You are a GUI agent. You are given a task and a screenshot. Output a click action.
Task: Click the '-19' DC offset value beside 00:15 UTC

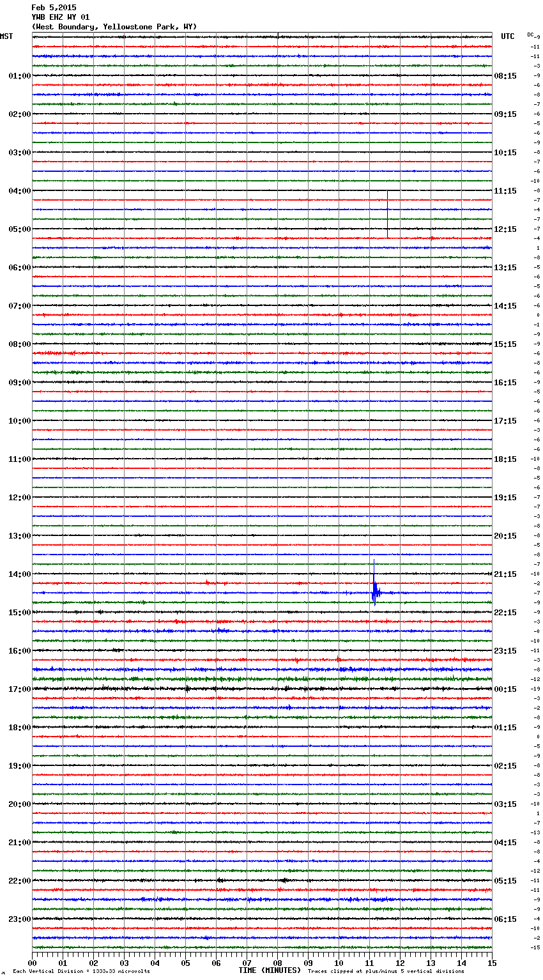pyautogui.click(x=537, y=689)
